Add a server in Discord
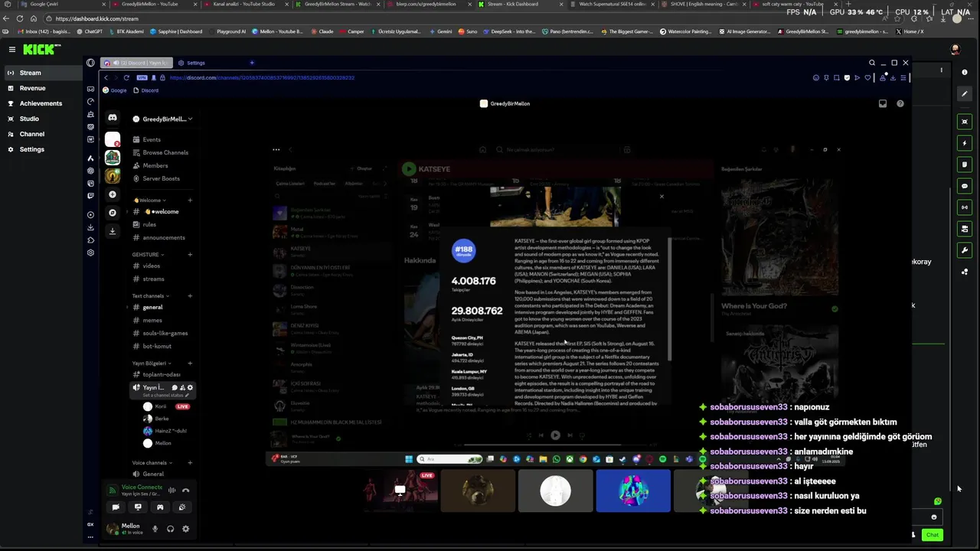Screen dimensions: 980x551 [113, 194]
